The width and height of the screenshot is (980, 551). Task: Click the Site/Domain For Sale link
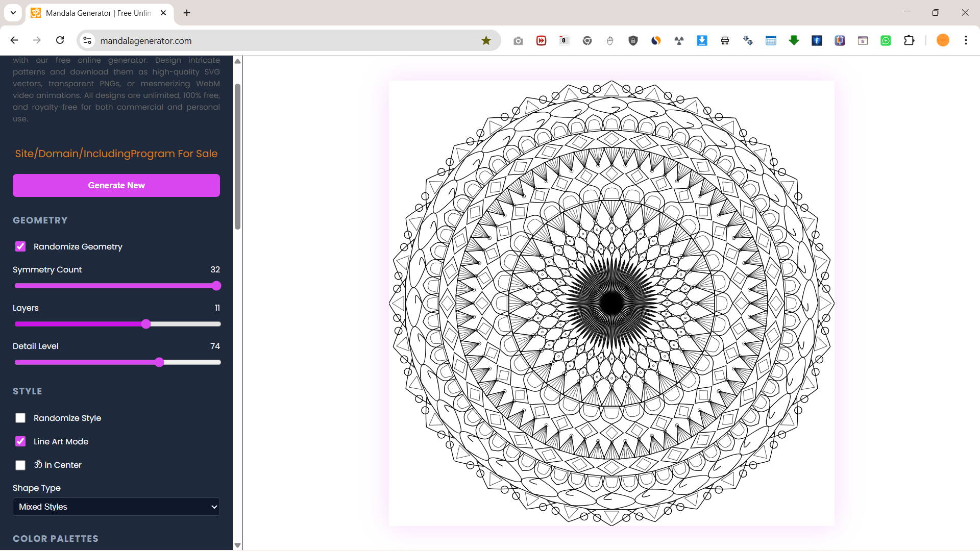point(116,154)
